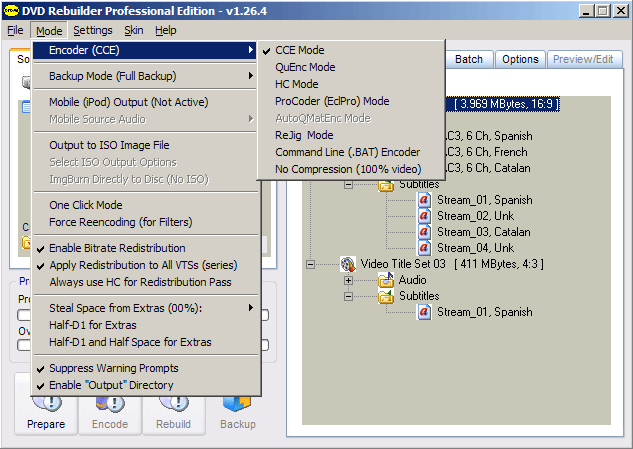
Task: Open the Encoder (CCE) submenu
Action: pyautogui.click(x=145, y=50)
